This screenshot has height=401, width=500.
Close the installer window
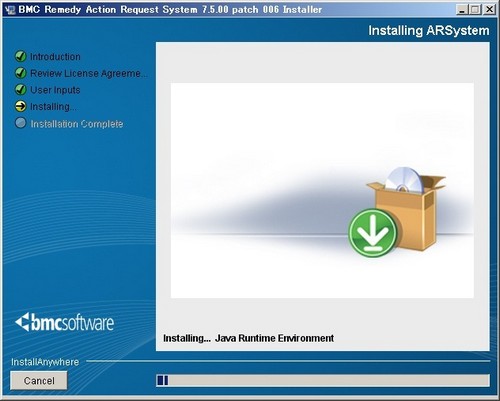(x=489, y=9)
